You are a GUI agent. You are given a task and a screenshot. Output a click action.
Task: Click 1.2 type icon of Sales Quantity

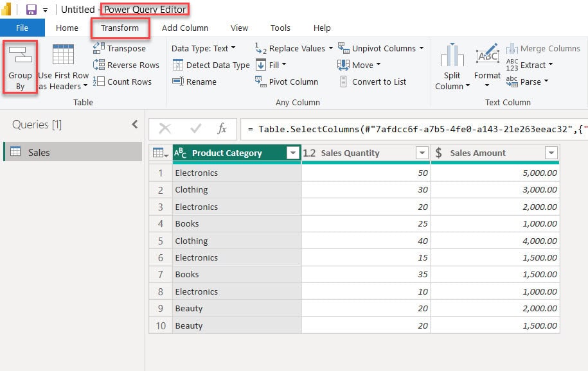point(309,153)
